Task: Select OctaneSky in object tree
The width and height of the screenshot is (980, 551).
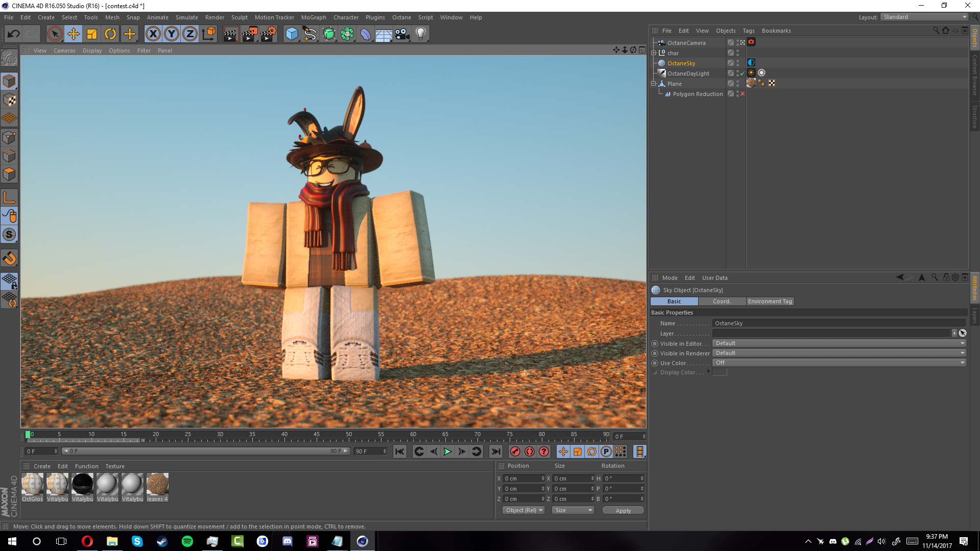Action: (x=681, y=63)
